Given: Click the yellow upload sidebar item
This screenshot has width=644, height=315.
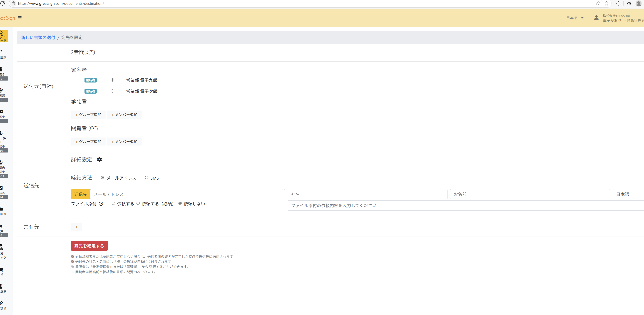Looking at the screenshot, I should point(4,36).
